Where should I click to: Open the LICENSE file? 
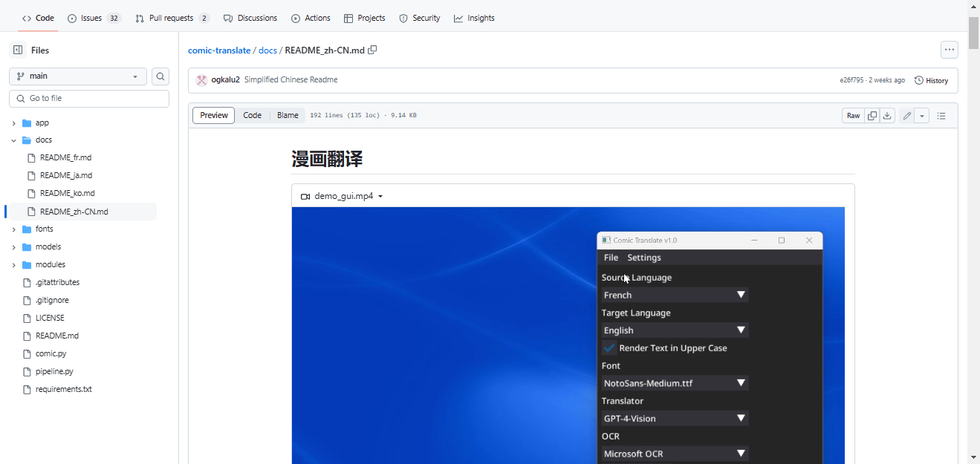pos(50,318)
